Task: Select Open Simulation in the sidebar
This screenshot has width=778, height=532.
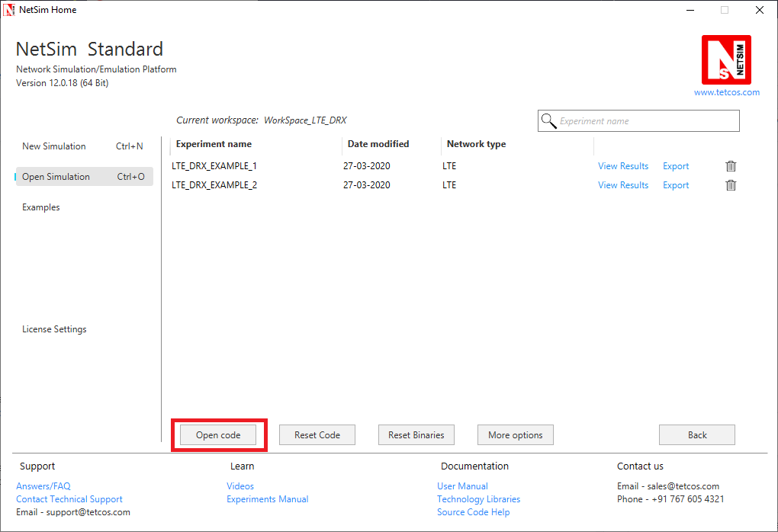Action: (x=85, y=177)
